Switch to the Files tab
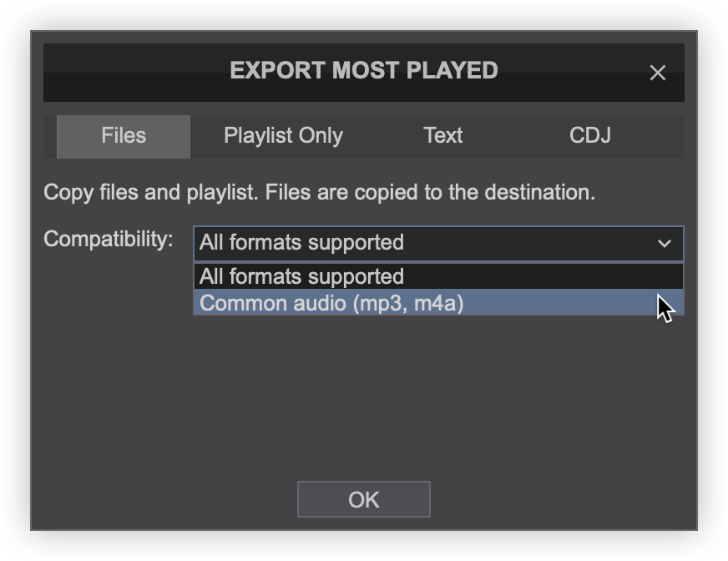 point(124,136)
